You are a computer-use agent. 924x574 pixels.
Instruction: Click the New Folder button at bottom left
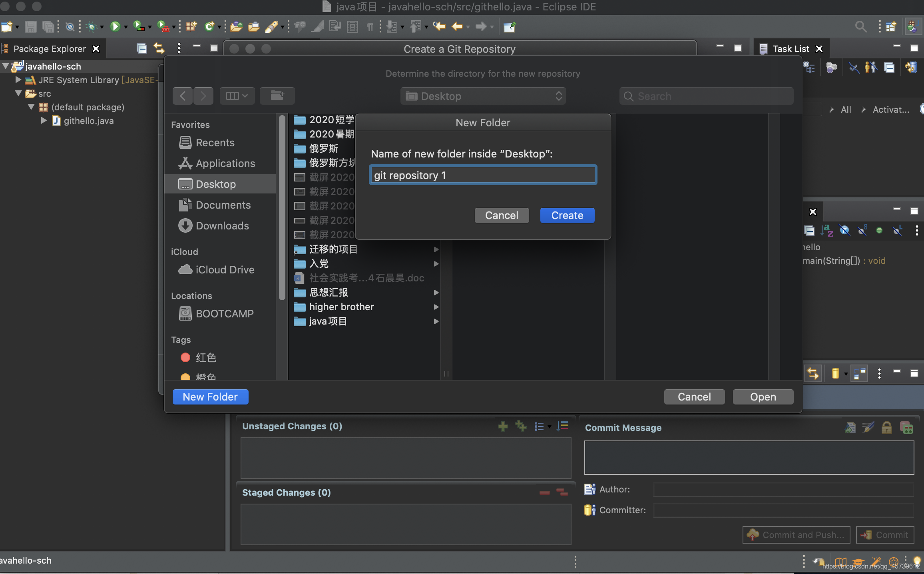point(209,397)
